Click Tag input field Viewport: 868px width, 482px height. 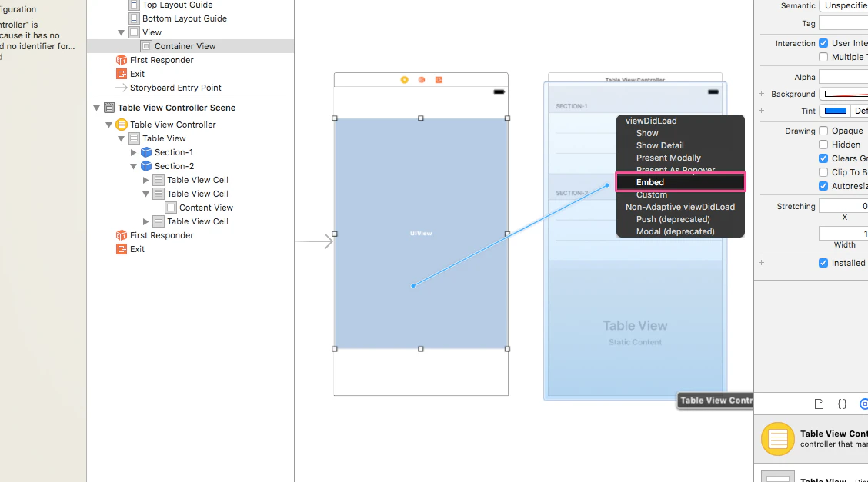coord(843,23)
